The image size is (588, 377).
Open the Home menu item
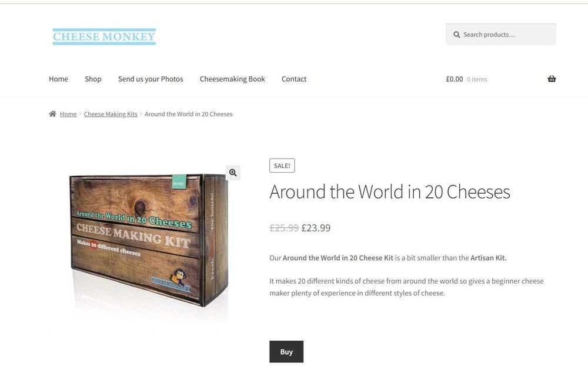tap(58, 79)
